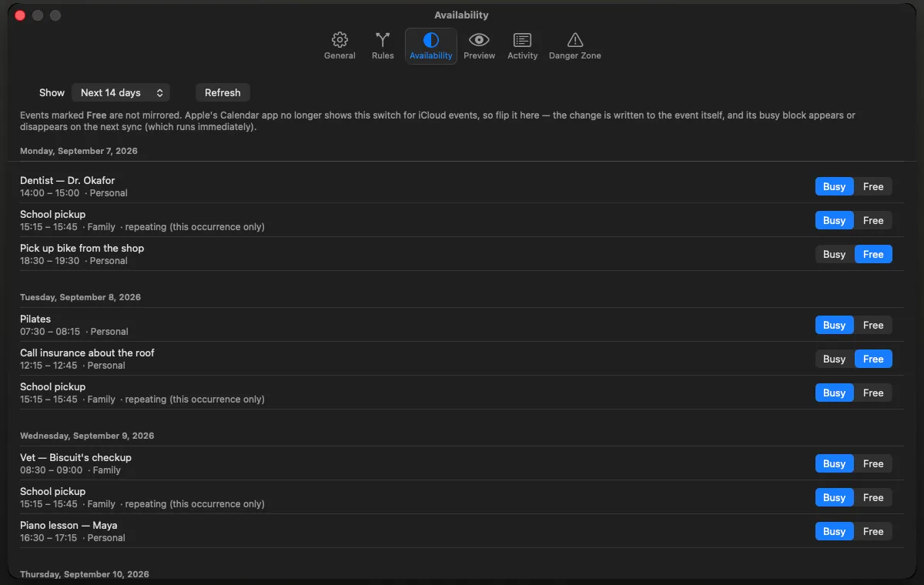924x585 pixels.
Task: Open the Rules branching icon
Action: [x=383, y=40]
